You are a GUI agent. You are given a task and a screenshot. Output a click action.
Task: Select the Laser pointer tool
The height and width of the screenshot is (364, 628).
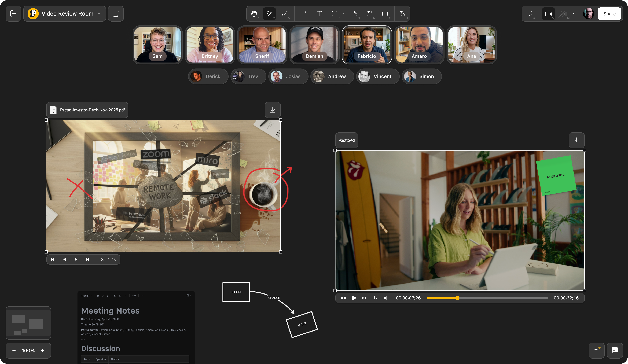click(285, 14)
